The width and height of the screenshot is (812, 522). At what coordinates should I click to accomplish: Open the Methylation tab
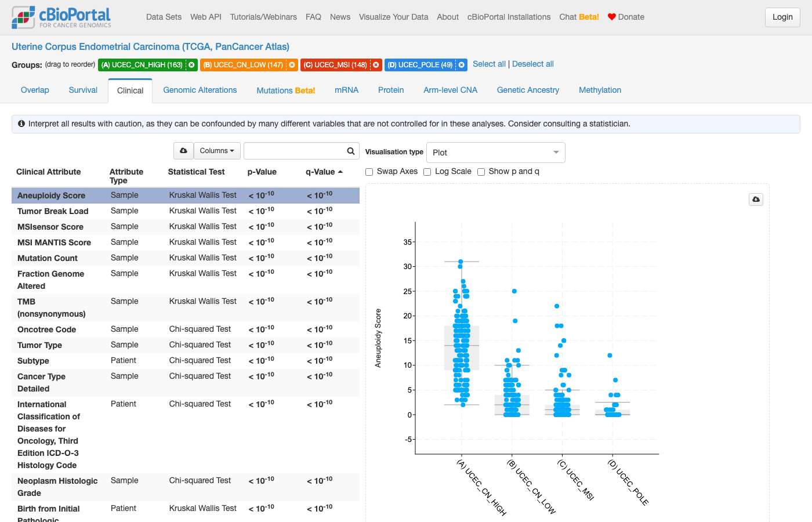[600, 90]
